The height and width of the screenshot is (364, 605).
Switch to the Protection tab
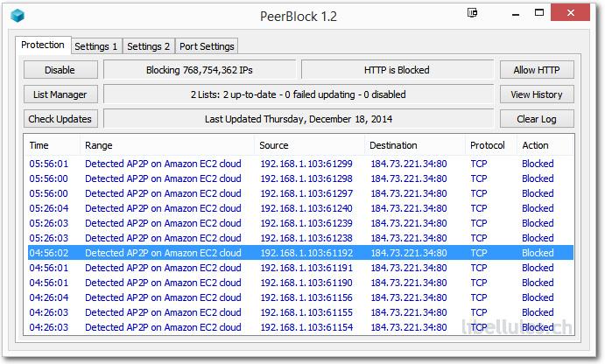(43, 45)
